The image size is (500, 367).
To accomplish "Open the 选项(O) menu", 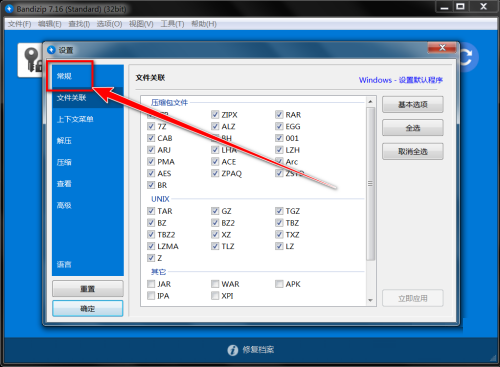I will (x=109, y=24).
